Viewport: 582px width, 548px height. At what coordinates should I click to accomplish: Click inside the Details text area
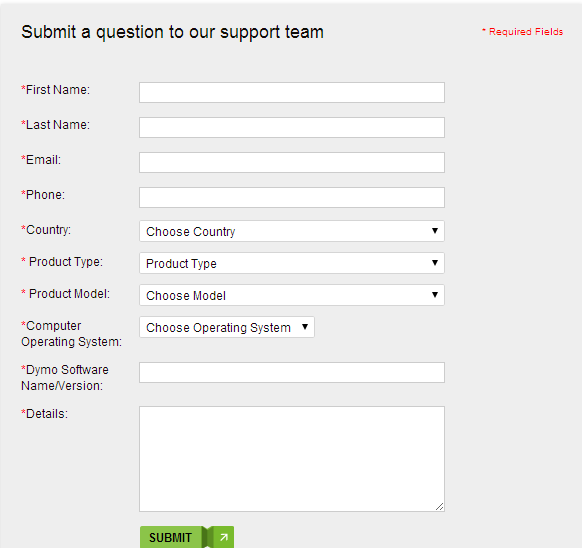coord(292,459)
